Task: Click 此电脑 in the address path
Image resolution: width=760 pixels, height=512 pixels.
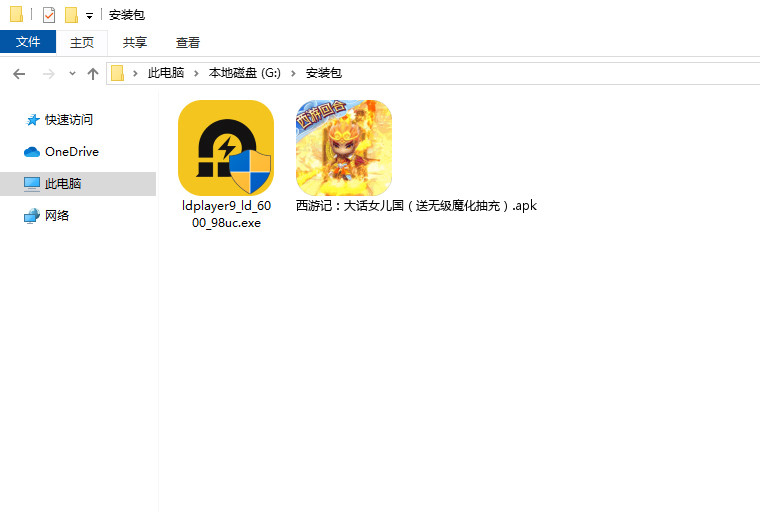Action: 166,73
